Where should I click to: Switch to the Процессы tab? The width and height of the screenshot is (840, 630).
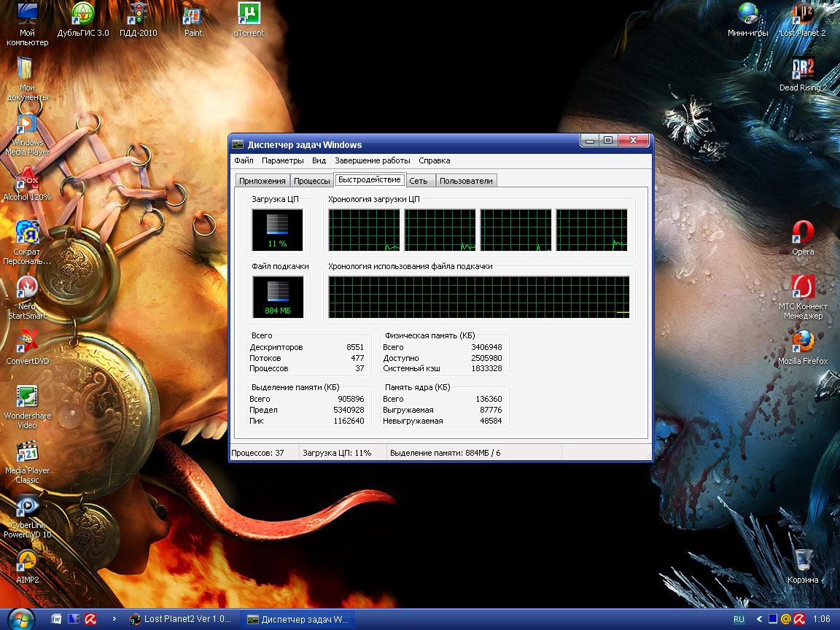[312, 181]
